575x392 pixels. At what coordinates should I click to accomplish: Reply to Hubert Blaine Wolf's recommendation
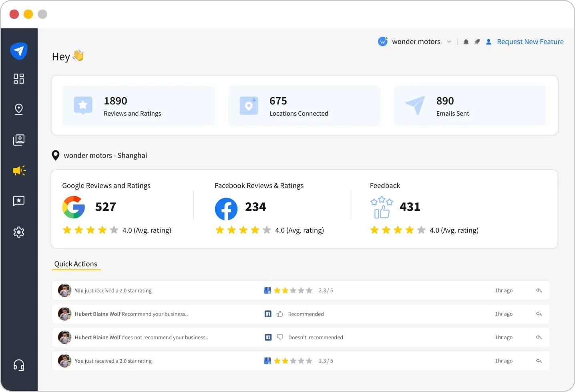click(x=539, y=314)
